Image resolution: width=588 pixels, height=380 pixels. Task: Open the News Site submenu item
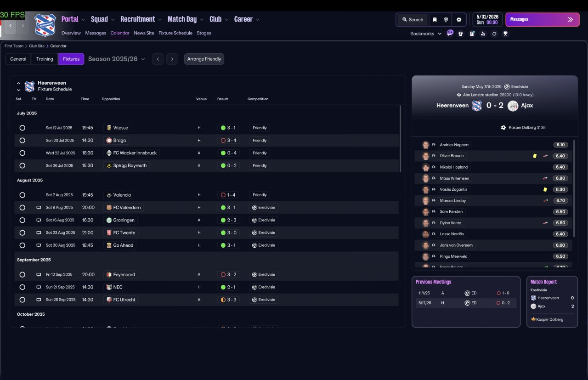[x=144, y=33]
